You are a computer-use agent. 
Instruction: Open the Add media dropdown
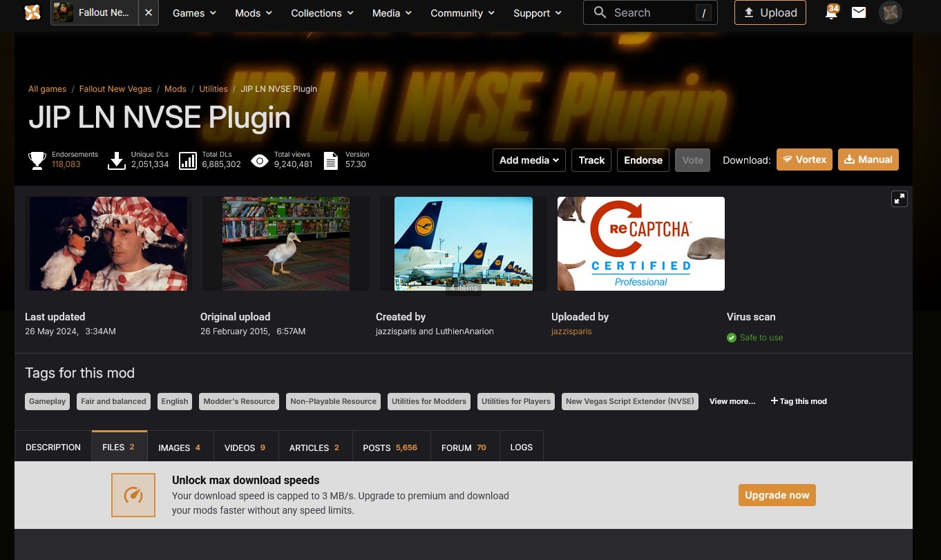529,160
